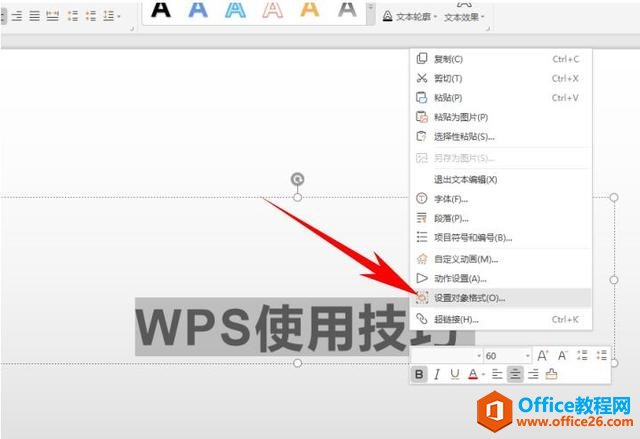Choose 选择性粘贴(S)... menu entry
This screenshot has height=439, width=640.
[x=501, y=137]
